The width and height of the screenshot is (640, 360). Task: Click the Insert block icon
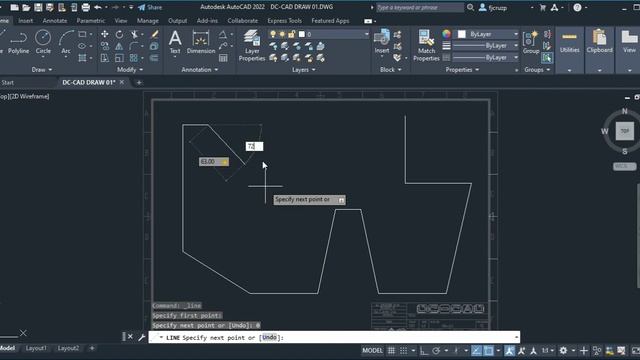pos(382,42)
